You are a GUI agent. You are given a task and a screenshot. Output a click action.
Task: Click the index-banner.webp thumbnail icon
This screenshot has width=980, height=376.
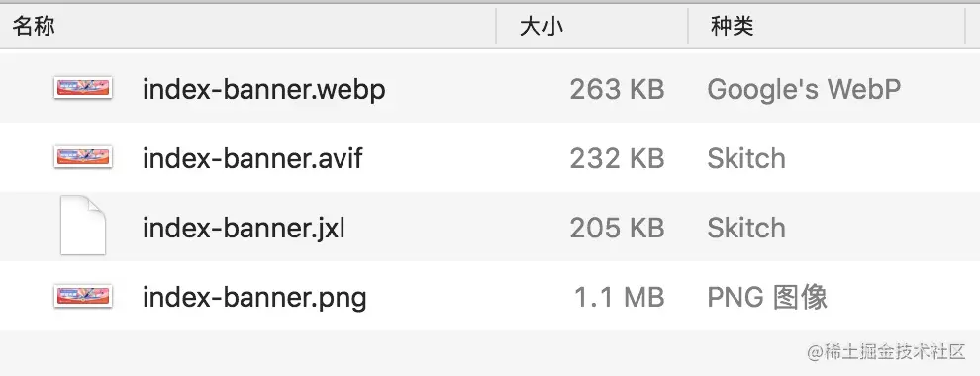point(83,88)
